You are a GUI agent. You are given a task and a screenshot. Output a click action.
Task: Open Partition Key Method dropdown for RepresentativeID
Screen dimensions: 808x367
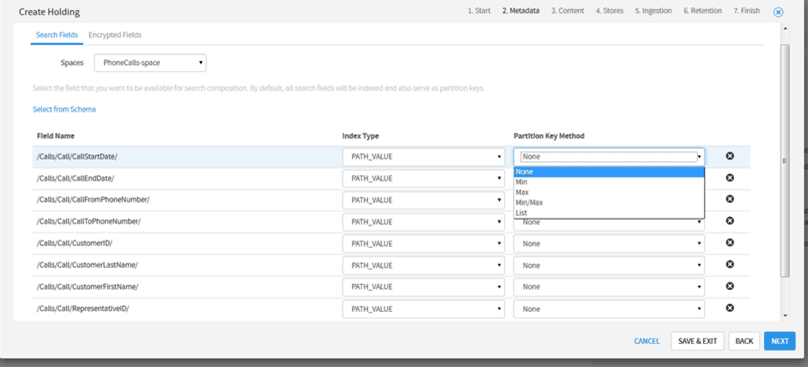[609, 309]
